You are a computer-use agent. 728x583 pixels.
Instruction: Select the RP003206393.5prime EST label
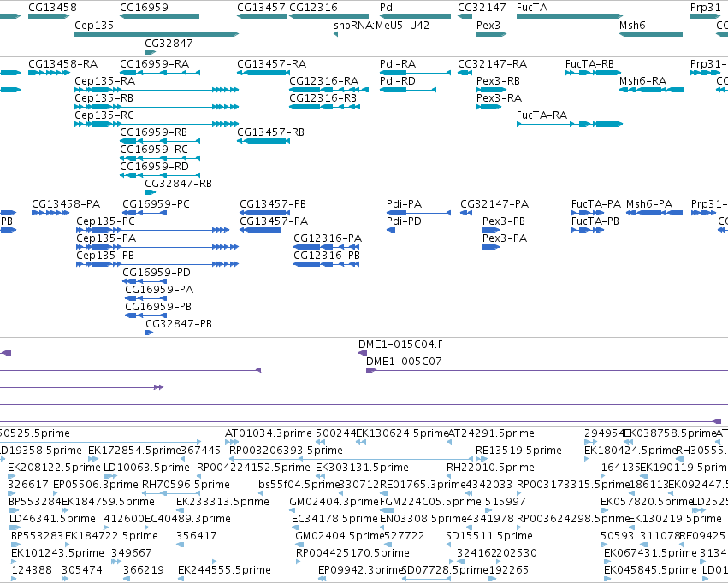pos(286,450)
